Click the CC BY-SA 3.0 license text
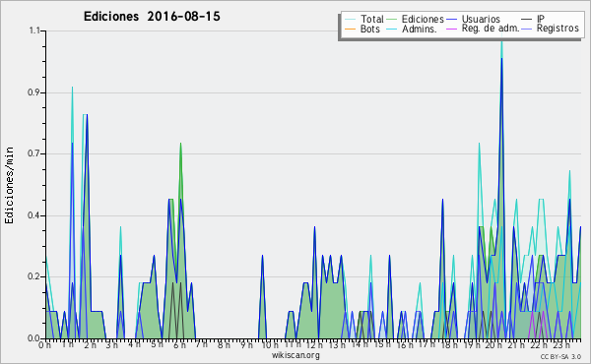591x364 pixels. 560,356
